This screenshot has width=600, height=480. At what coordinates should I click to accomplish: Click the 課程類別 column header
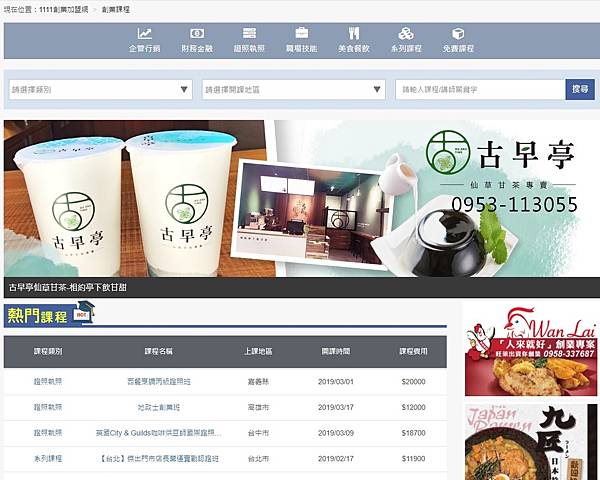point(48,351)
